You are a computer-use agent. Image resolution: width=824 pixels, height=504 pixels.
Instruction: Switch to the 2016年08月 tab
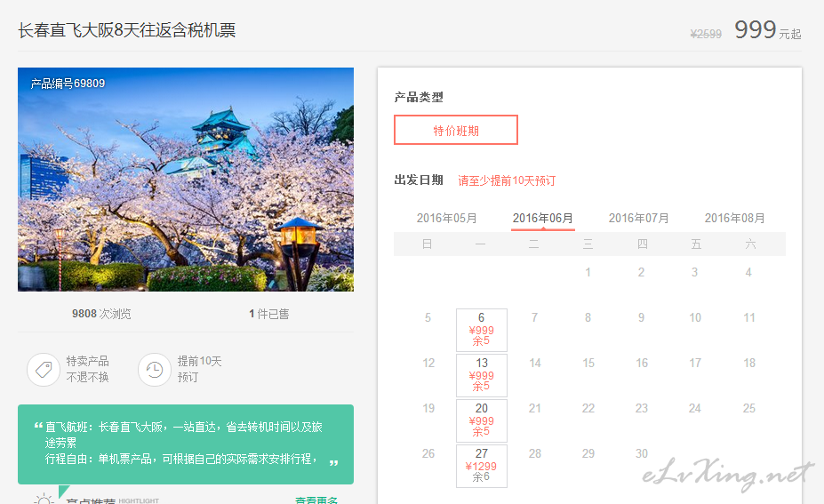734,218
